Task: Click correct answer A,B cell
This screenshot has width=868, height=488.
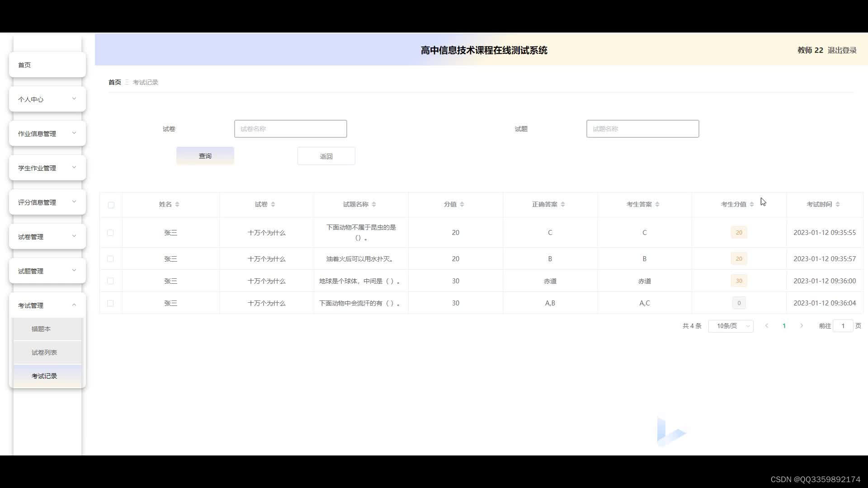Action: click(x=550, y=303)
